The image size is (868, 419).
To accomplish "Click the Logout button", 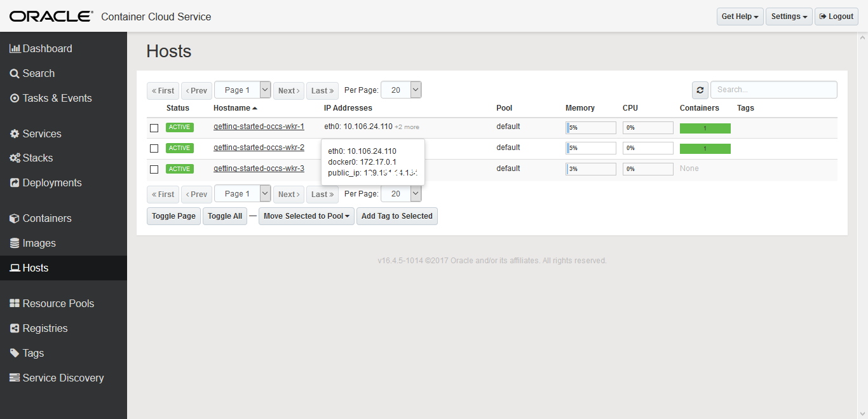I will (836, 17).
